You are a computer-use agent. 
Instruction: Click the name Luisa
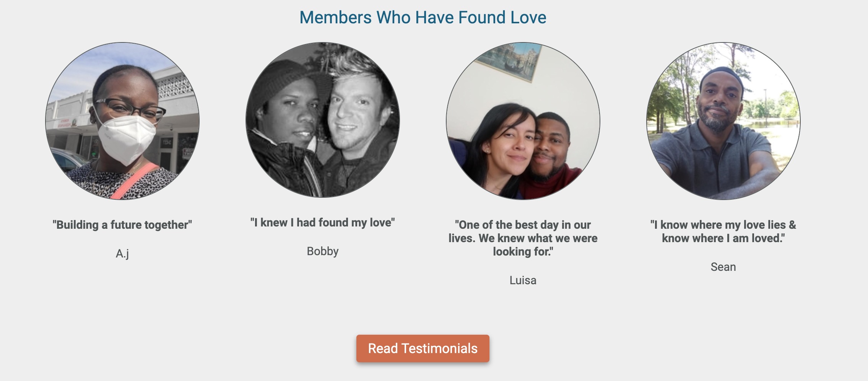click(x=523, y=280)
